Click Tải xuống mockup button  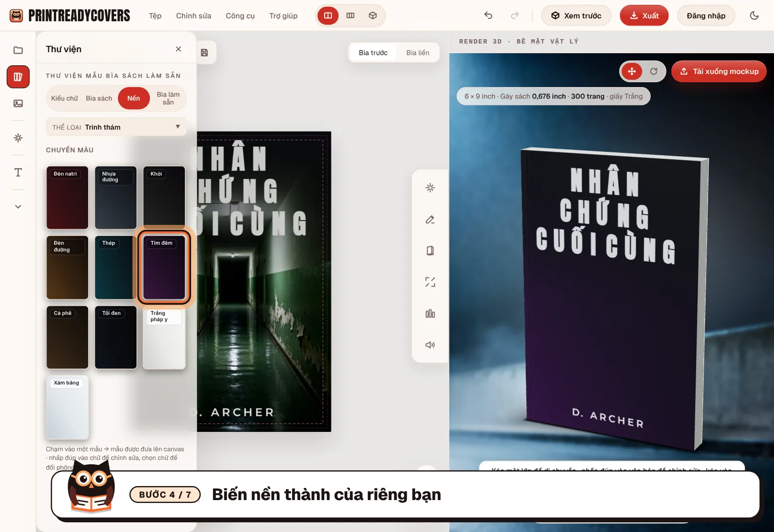click(x=719, y=71)
